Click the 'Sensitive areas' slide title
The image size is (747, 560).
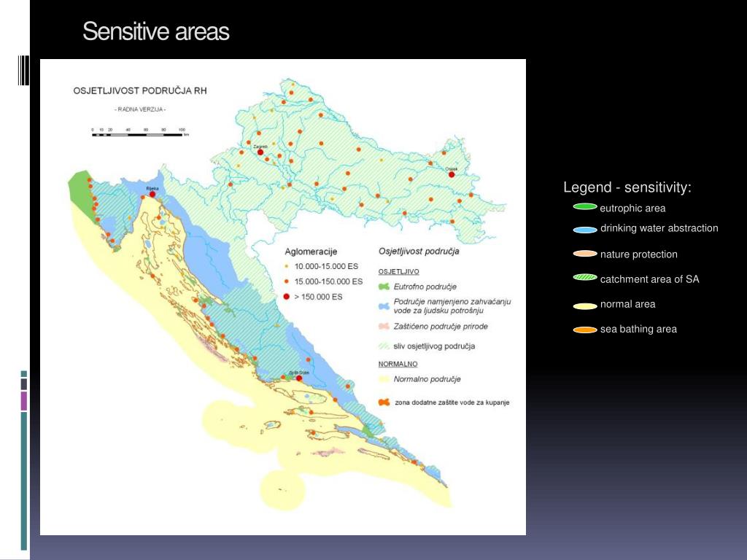click(x=156, y=31)
